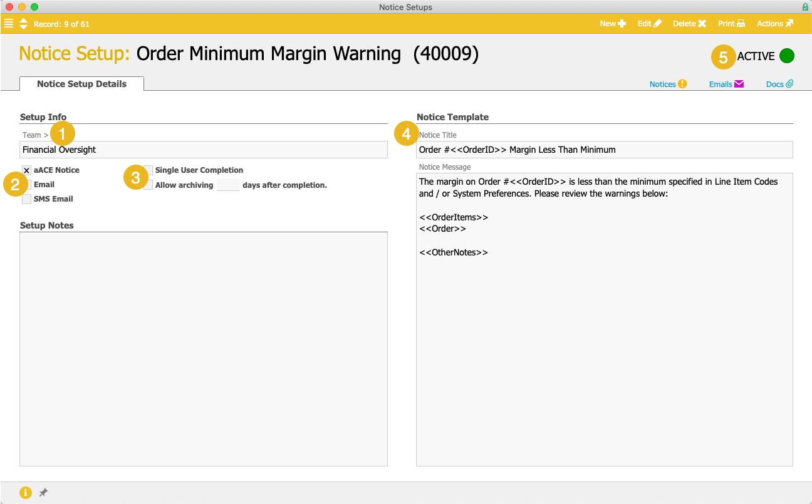Image resolution: width=812 pixels, height=504 pixels.
Task: Click the archiving days input field
Action: coord(228,185)
